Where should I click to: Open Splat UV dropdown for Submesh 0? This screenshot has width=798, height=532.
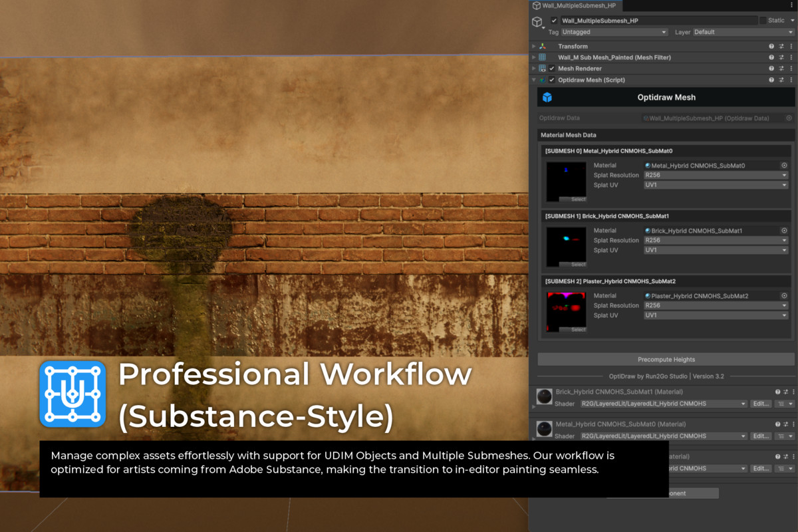pyautogui.click(x=716, y=185)
